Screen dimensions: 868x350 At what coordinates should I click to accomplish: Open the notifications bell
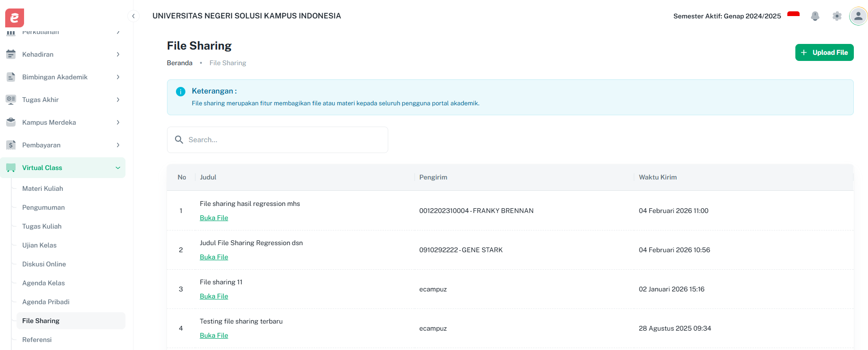pyautogui.click(x=815, y=16)
